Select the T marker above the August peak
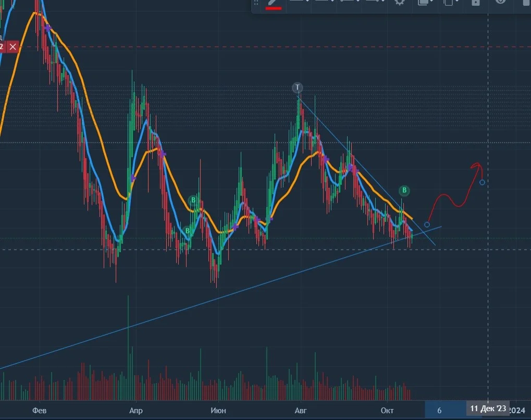531x420 pixels. 298,88
